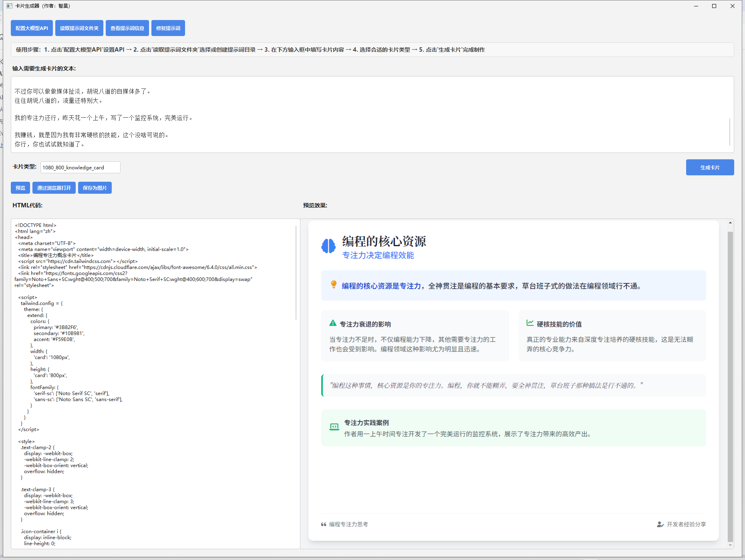Click the highlighted phrase 编程的核心资源是专注力
Screen dimensions: 745x560
[381, 286]
